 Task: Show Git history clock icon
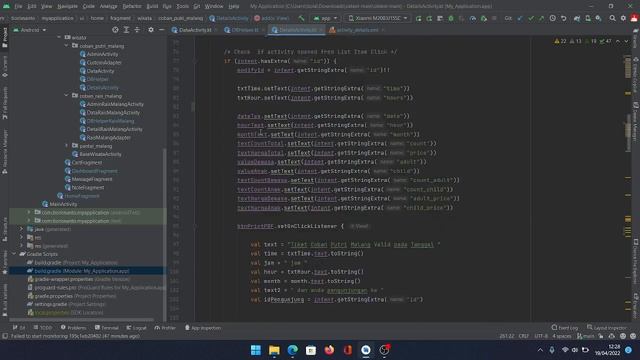point(552,18)
